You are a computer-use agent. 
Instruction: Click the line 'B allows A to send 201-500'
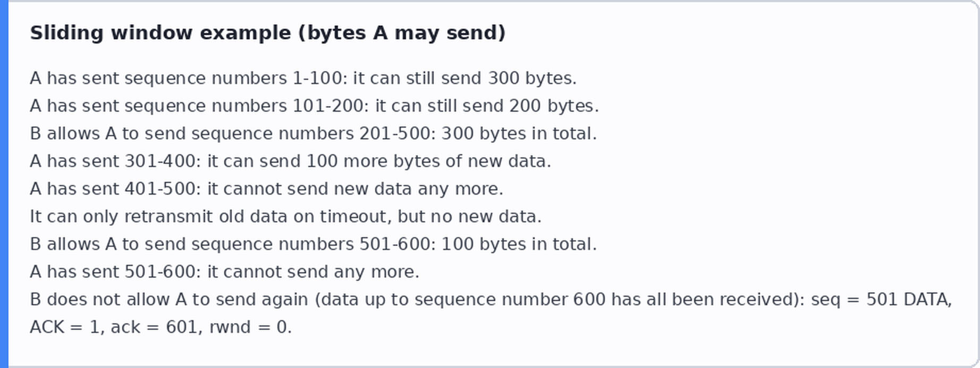pos(313,133)
